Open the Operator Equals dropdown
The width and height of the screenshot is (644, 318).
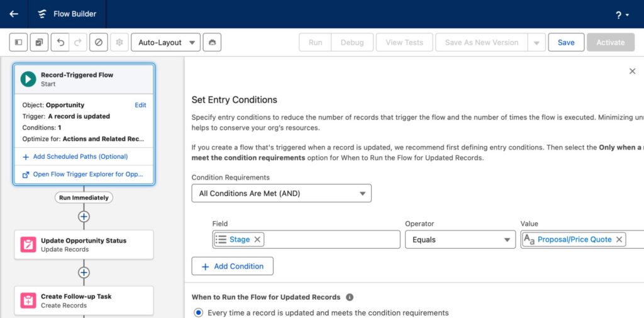(x=460, y=239)
